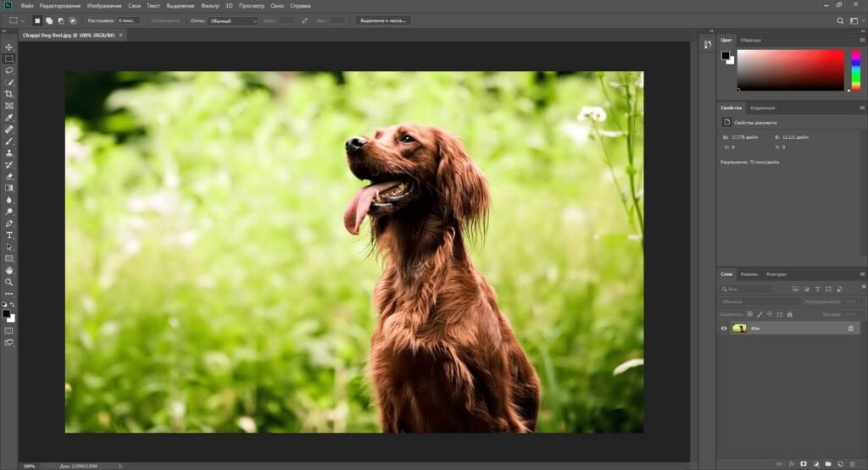Open the Файл menu
Screen dimensions: 868x470
point(27,6)
